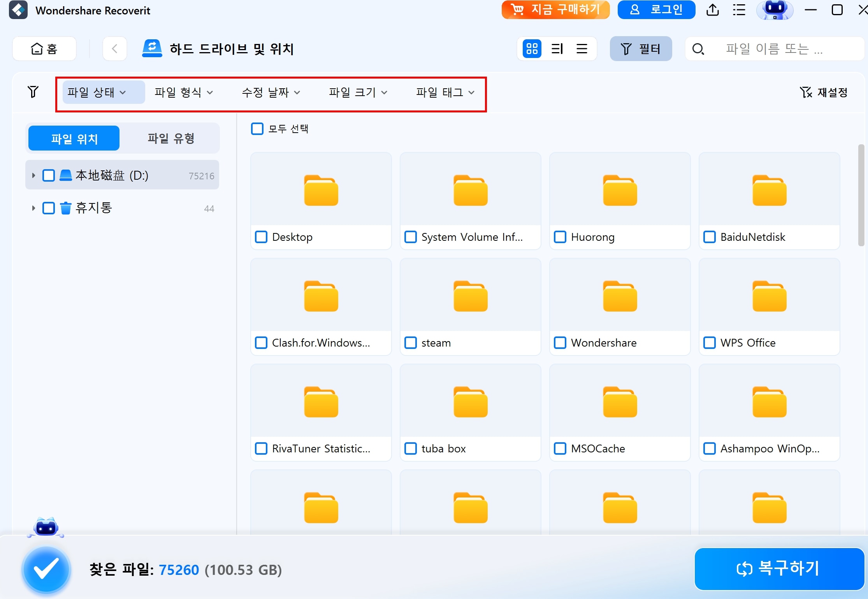Click the shopping cart buy-now button
The height and width of the screenshot is (599, 868).
click(x=555, y=10)
